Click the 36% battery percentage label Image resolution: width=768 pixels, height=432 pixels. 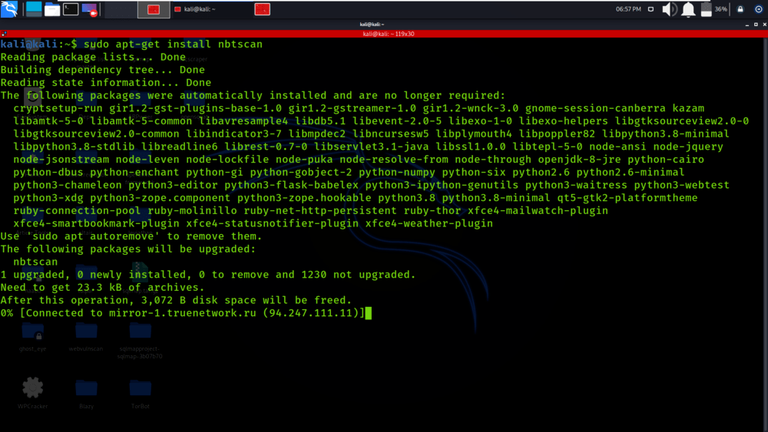[720, 9]
